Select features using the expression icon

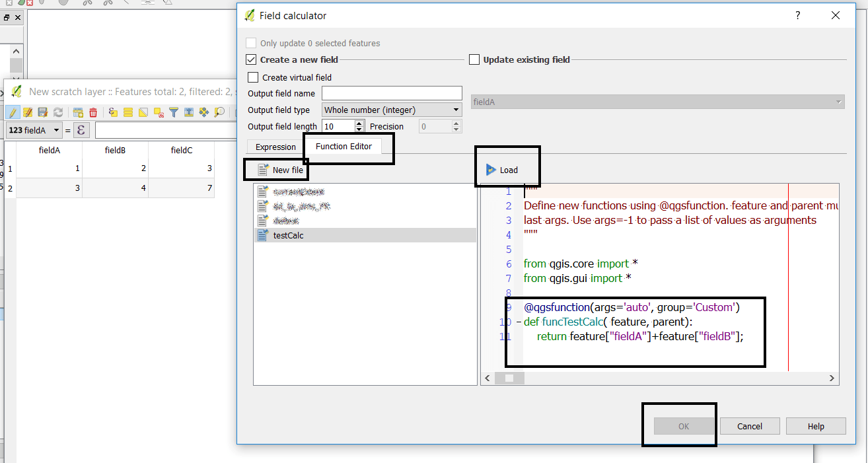113,113
